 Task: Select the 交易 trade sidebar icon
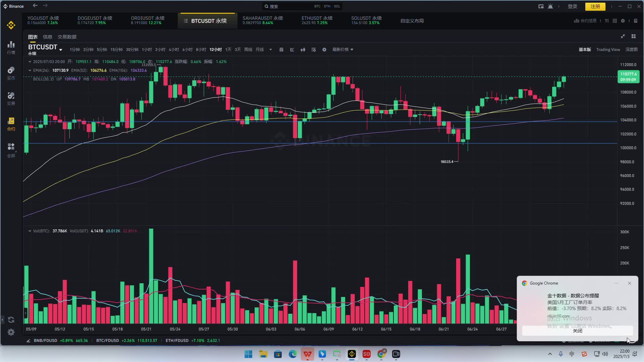pos(11,97)
